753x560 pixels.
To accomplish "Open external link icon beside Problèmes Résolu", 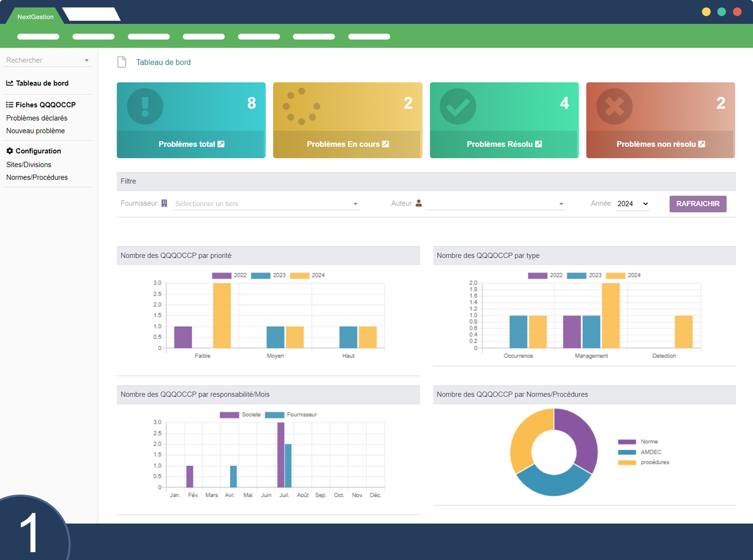I will (538, 144).
